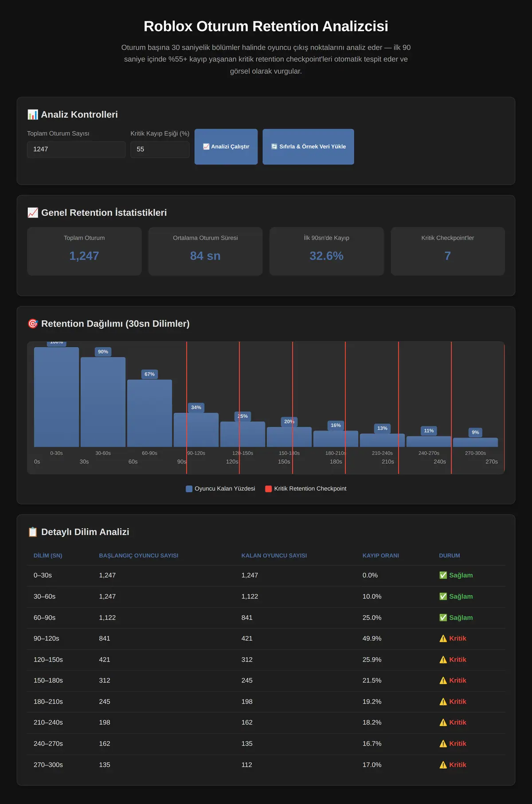This screenshot has width=532, height=804.
Task: Click the chart icon beside Genel Retention İstatistikleri
Action: (x=33, y=213)
